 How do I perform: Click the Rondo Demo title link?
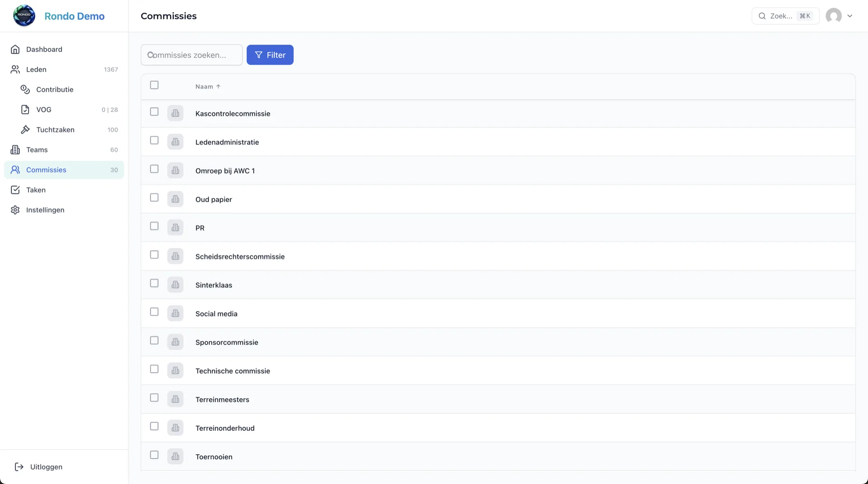click(x=75, y=16)
